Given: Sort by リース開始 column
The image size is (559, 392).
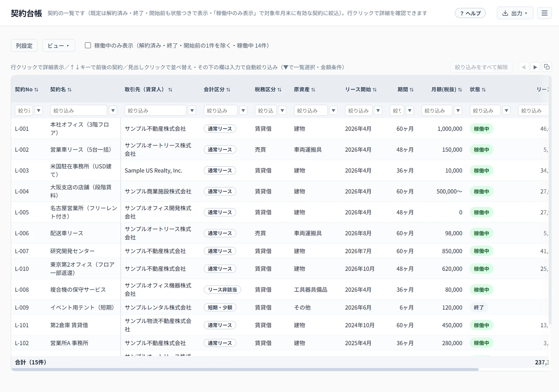Looking at the screenshot, I should coord(361,89).
